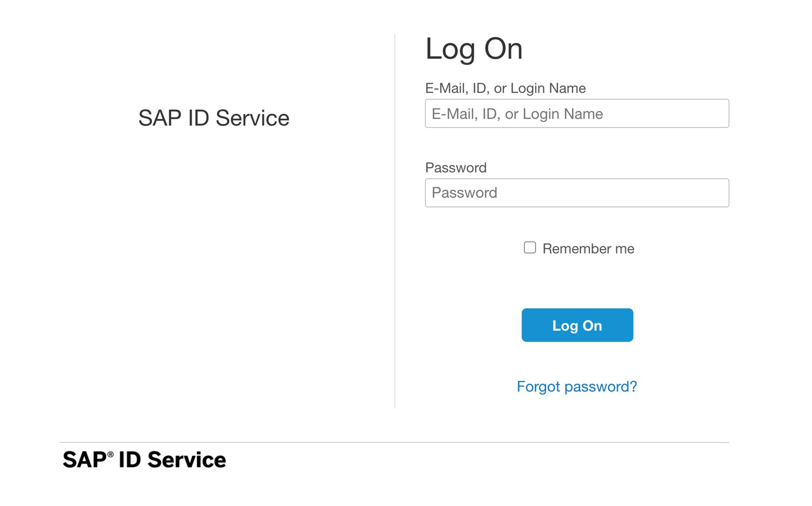Click the Remember me label text

click(587, 248)
